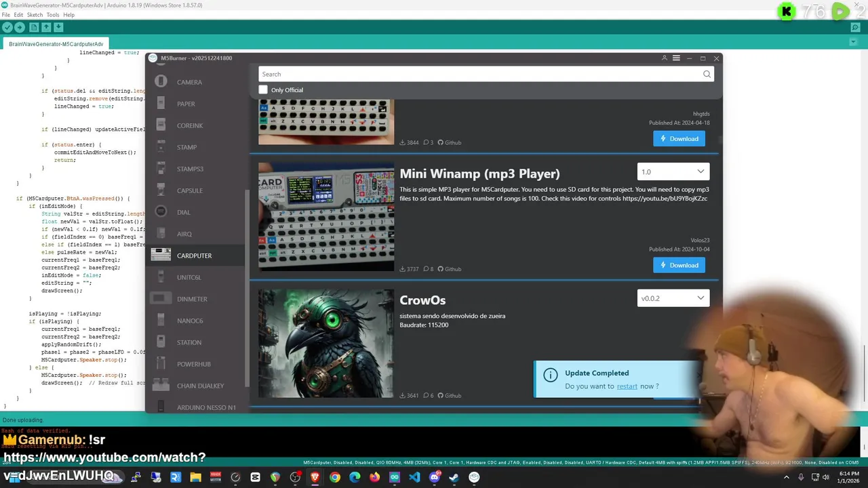Download the firmware published by hhgtds
Viewport: 868px width, 488px height.
click(679, 138)
